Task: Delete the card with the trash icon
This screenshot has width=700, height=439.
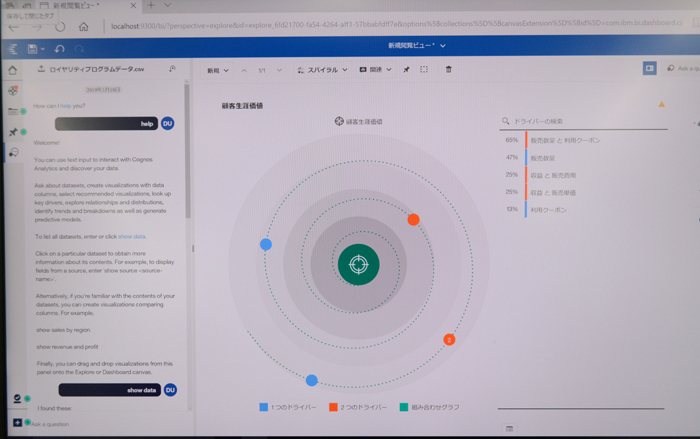Action: coord(449,69)
